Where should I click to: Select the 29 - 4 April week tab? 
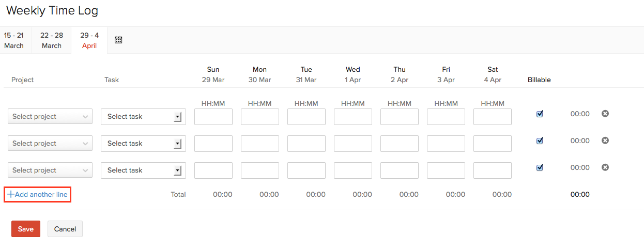[x=89, y=40]
